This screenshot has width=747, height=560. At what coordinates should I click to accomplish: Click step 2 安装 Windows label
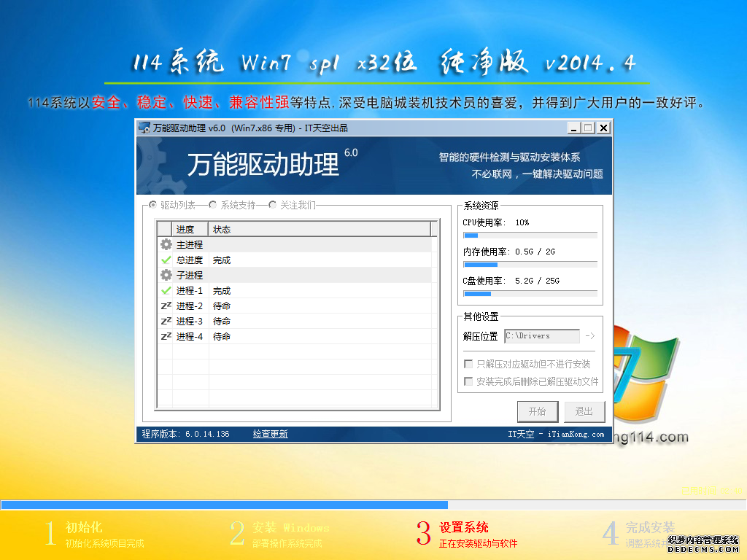click(x=290, y=527)
